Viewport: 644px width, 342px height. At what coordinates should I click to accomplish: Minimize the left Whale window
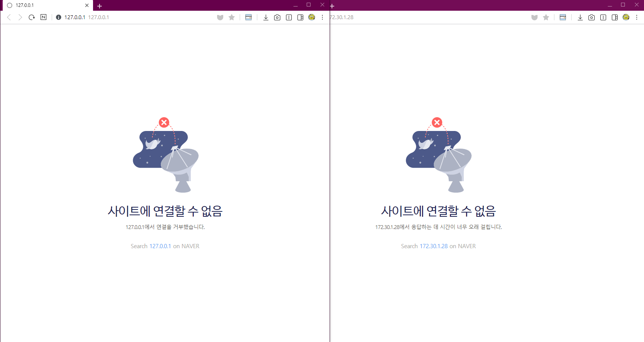click(296, 5)
